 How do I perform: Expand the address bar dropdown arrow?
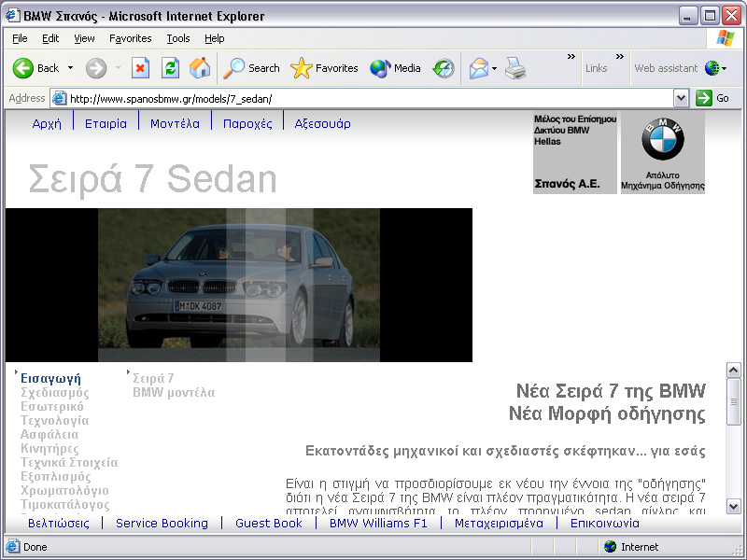[x=681, y=99]
